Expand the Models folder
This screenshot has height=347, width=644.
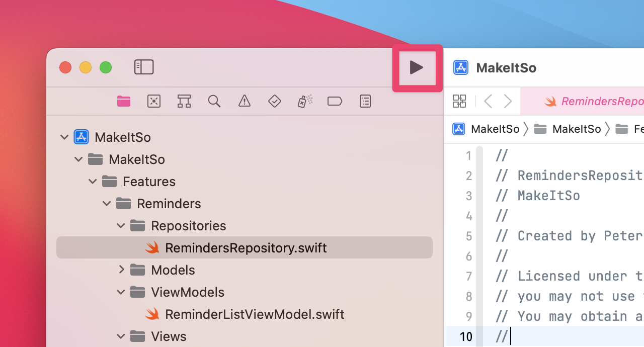tap(121, 270)
